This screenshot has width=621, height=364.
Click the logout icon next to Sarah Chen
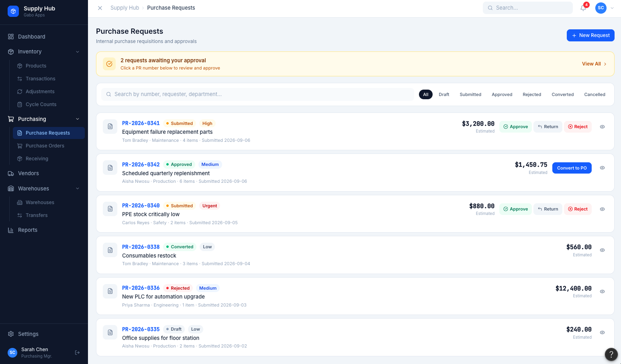(x=78, y=352)
